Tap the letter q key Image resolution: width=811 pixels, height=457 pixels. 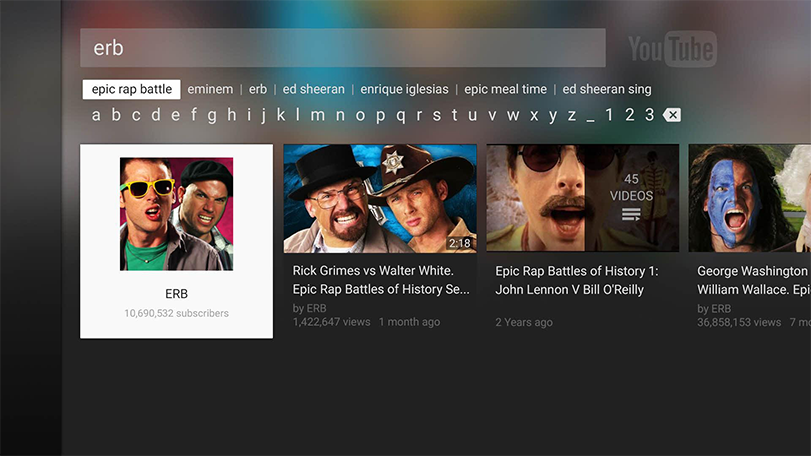click(401, 116)
